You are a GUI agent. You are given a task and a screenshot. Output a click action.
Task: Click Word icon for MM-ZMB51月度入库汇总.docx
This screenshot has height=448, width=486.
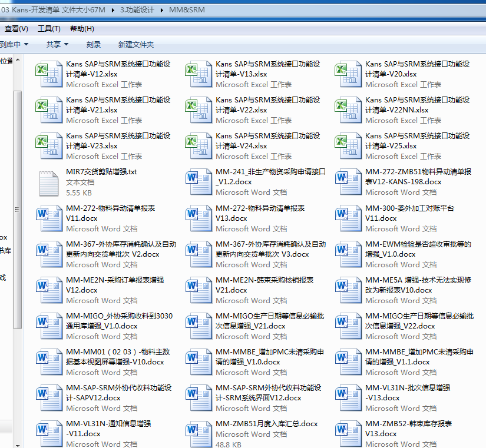point(199,434)
